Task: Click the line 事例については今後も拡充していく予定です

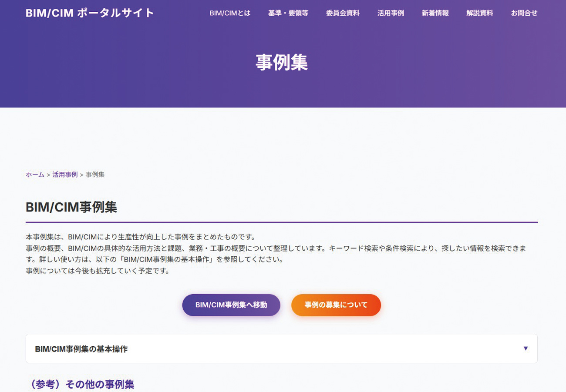Action: (98, 271)
